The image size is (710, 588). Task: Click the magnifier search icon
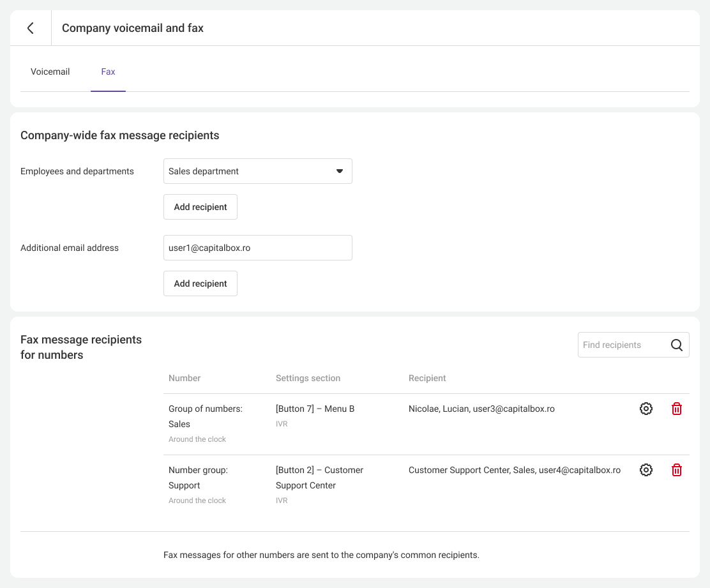677,345
